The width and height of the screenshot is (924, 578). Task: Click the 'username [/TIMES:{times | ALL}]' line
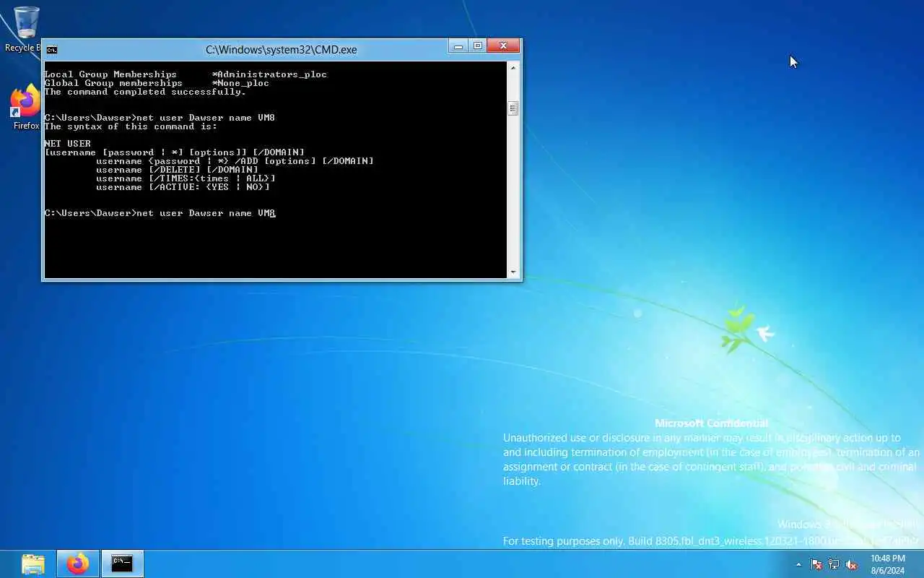(x=186, y=178)
